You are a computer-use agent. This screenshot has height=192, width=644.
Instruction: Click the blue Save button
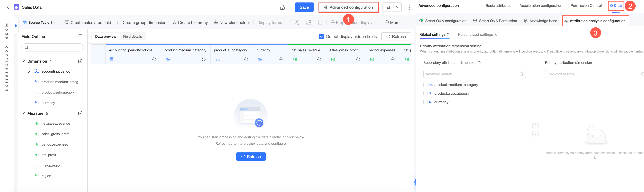pos(304,7)
